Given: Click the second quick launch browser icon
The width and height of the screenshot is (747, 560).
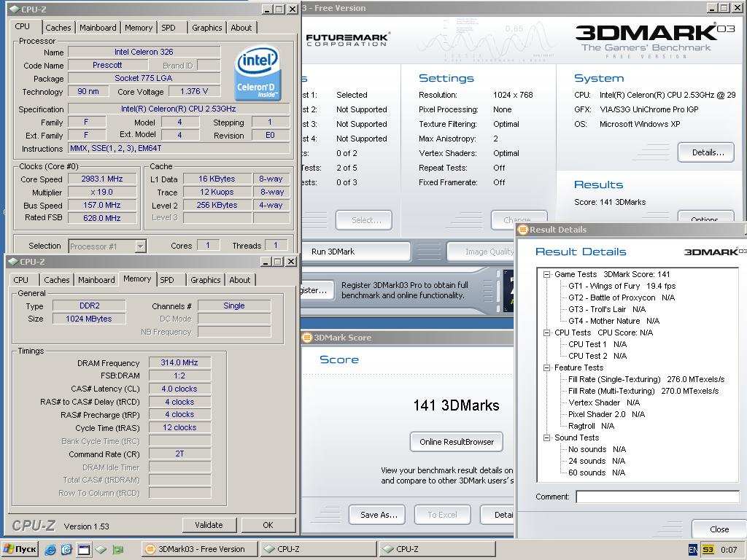Looking at the screenshot, I should [x=66, y=550].
